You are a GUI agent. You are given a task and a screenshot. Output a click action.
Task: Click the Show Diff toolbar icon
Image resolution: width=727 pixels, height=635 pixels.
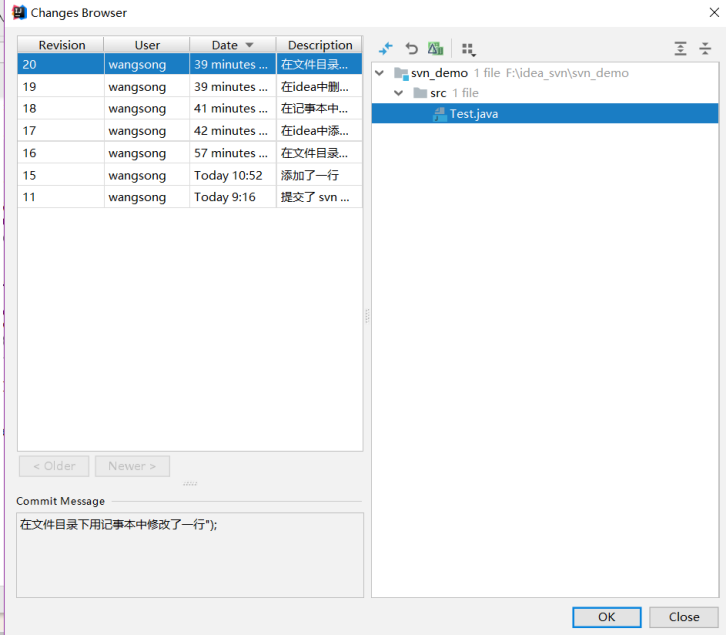[385, 48]
